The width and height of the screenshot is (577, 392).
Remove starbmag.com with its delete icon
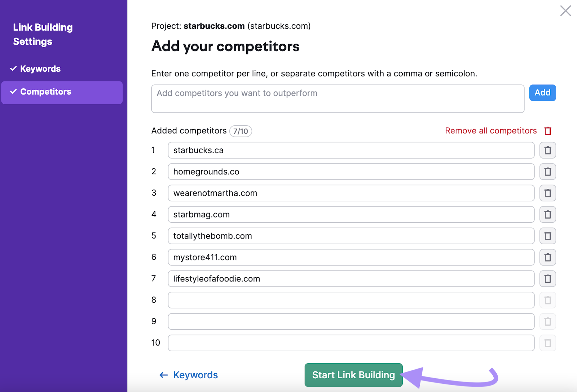[547, 214]
